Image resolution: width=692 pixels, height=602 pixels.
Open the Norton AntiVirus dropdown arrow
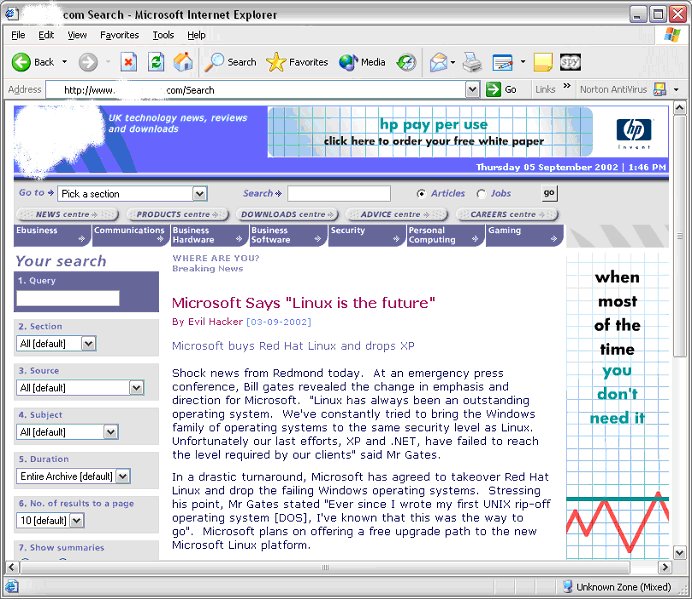(676, 90)
